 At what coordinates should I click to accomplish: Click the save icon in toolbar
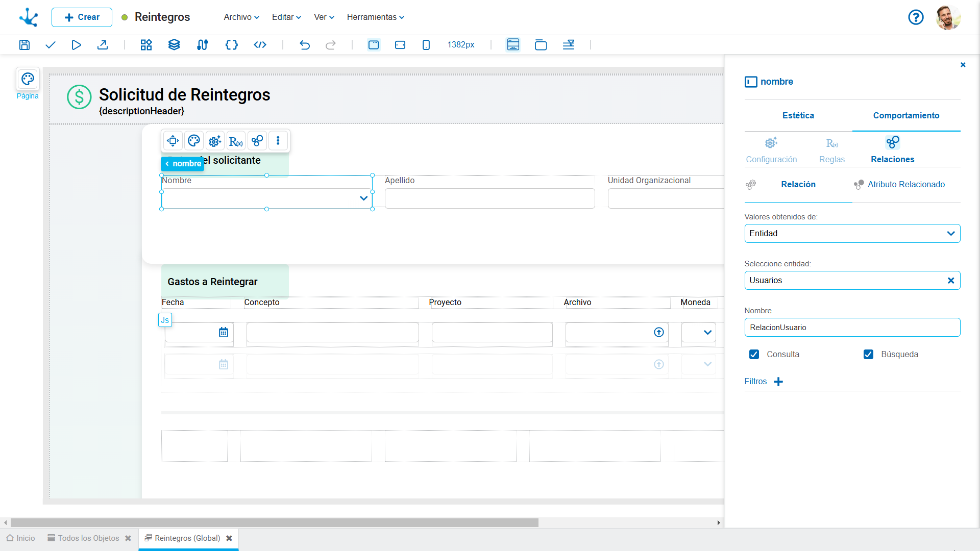pos(24,45)
